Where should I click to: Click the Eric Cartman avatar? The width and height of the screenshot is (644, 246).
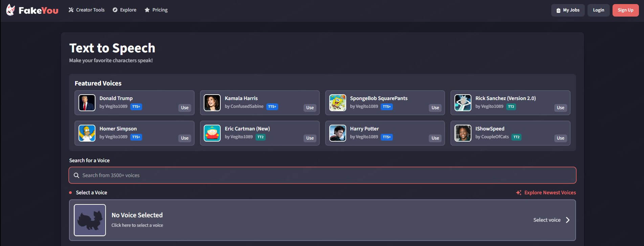point(212,133)
